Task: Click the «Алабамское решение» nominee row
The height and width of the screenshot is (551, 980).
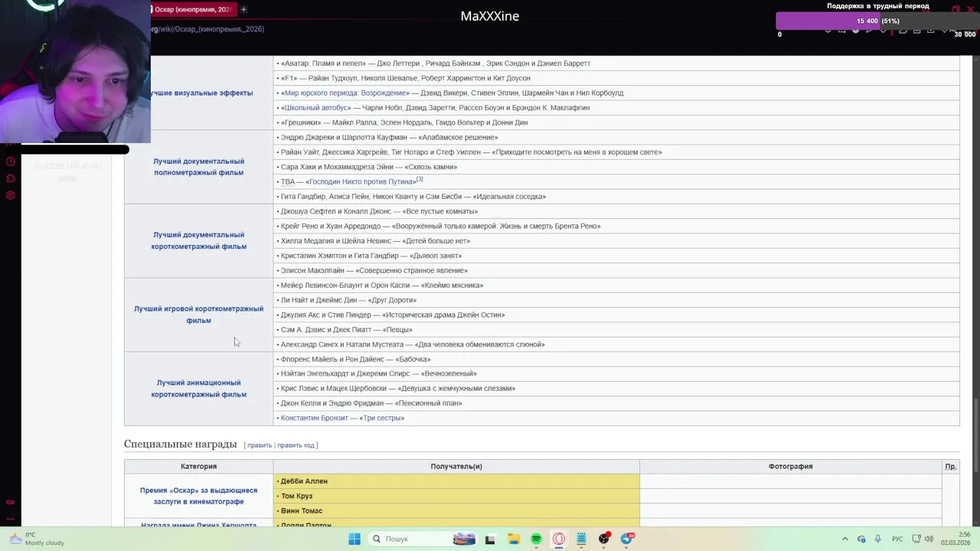Action: coord(616,138)
